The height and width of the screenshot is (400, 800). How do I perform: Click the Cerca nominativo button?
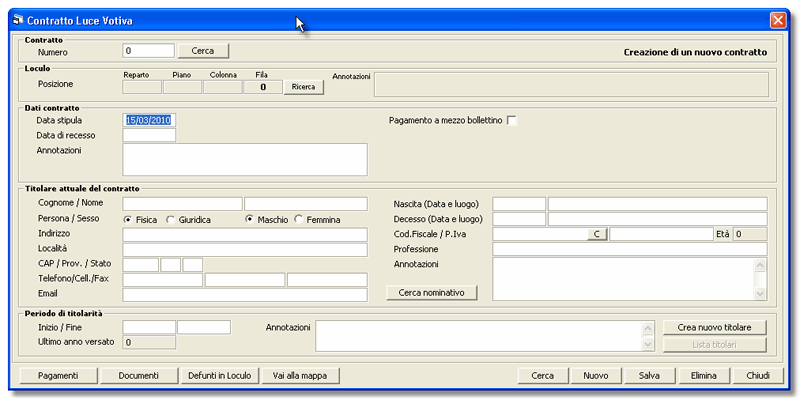[432, 293]
